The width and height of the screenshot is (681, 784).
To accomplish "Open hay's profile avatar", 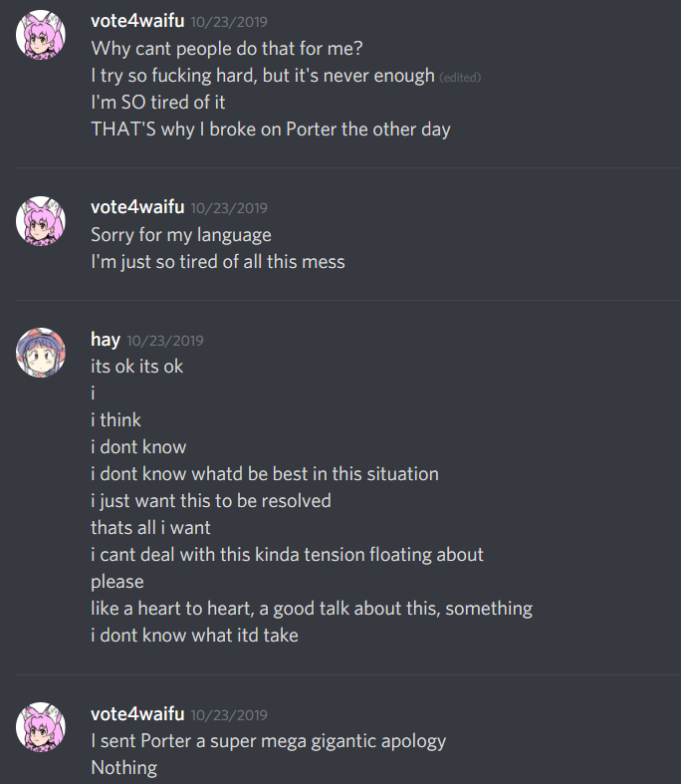I will click(41, 353).
